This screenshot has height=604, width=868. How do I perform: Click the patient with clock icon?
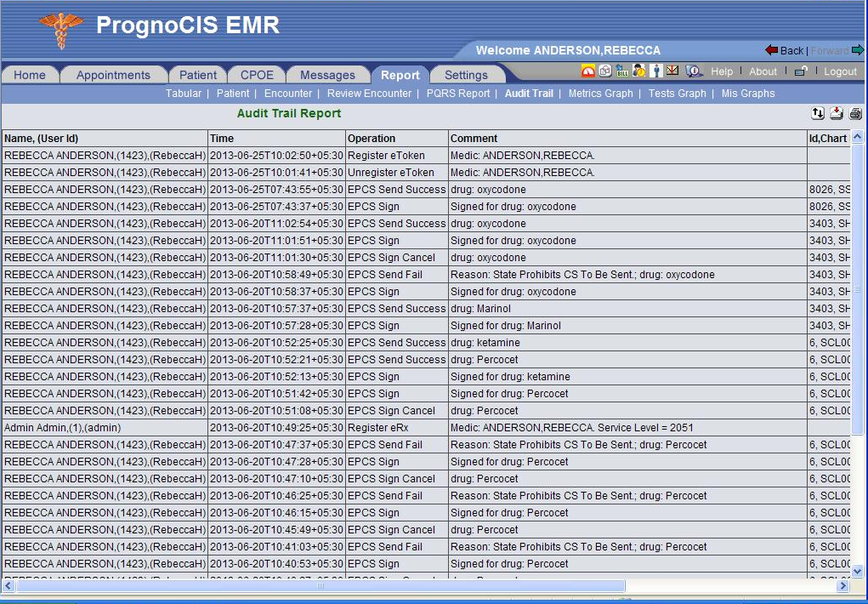pyautogui.click(x=638, y=71)
